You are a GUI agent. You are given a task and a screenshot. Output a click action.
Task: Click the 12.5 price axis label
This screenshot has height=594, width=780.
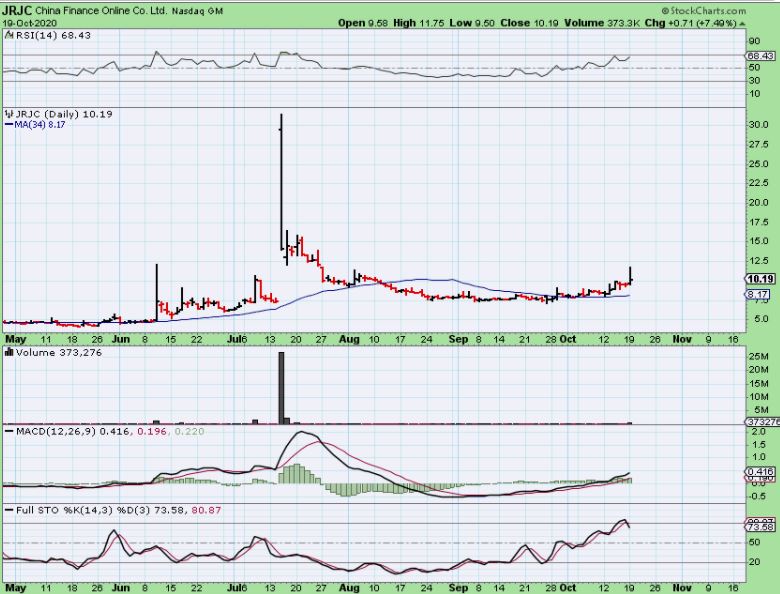[759, 261]
